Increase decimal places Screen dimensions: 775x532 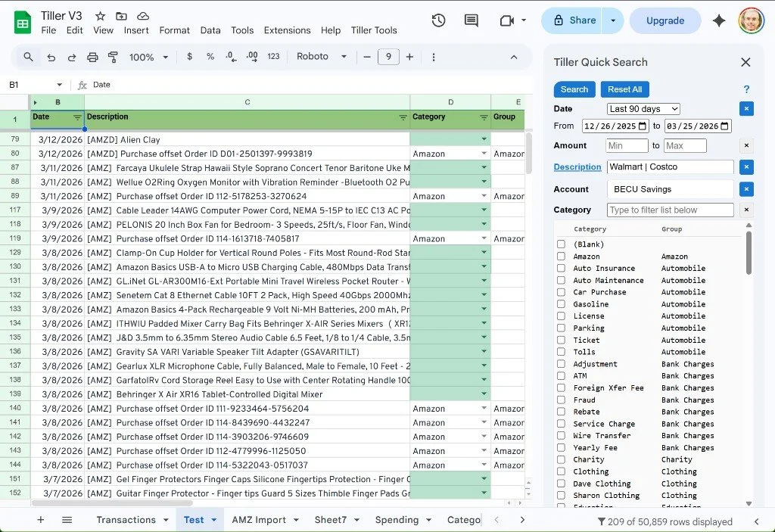(x=251, y=57)
